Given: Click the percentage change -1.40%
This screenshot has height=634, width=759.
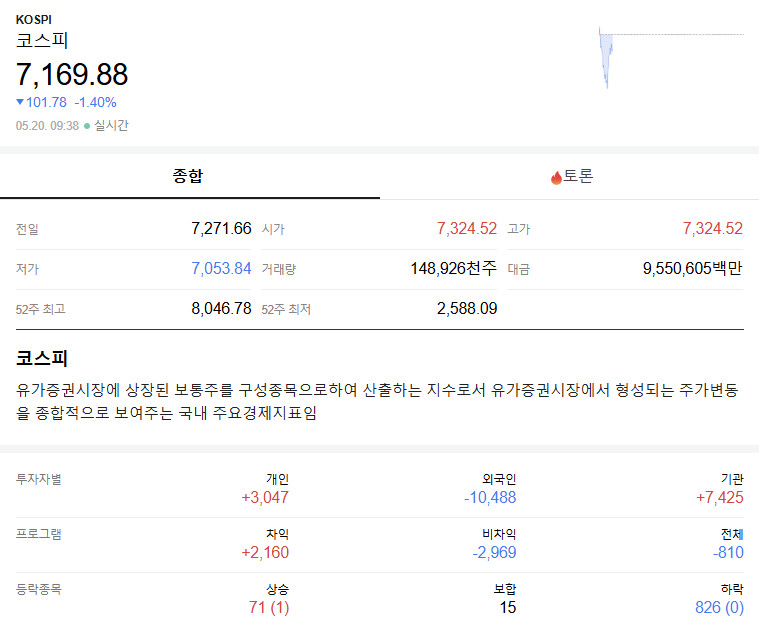Looking at the screenshot, I should [95, 102].
